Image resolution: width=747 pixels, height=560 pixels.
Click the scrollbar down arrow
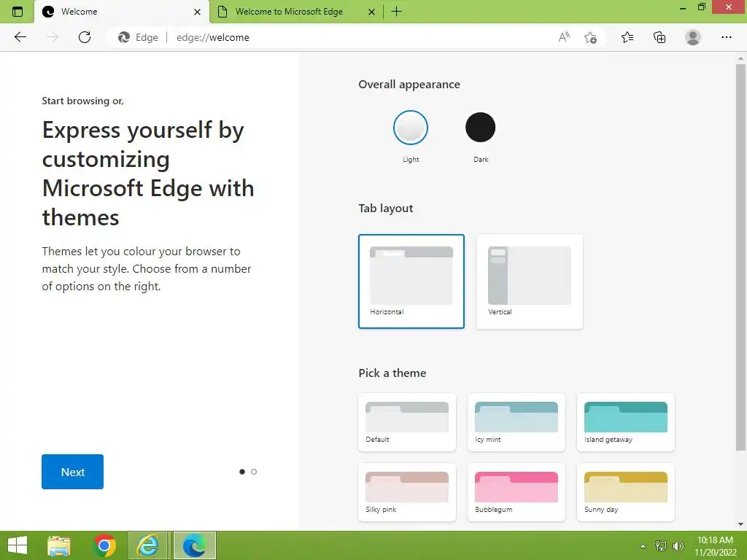[x=740, y=524]
